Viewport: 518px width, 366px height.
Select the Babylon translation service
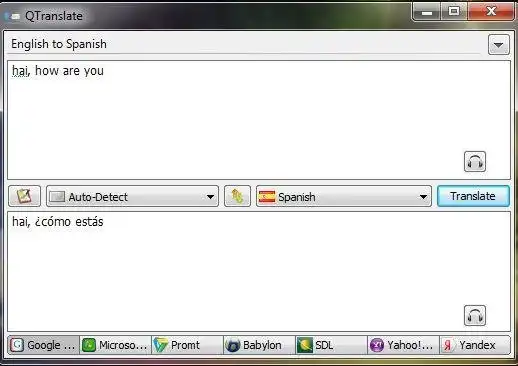click(259, 345)
